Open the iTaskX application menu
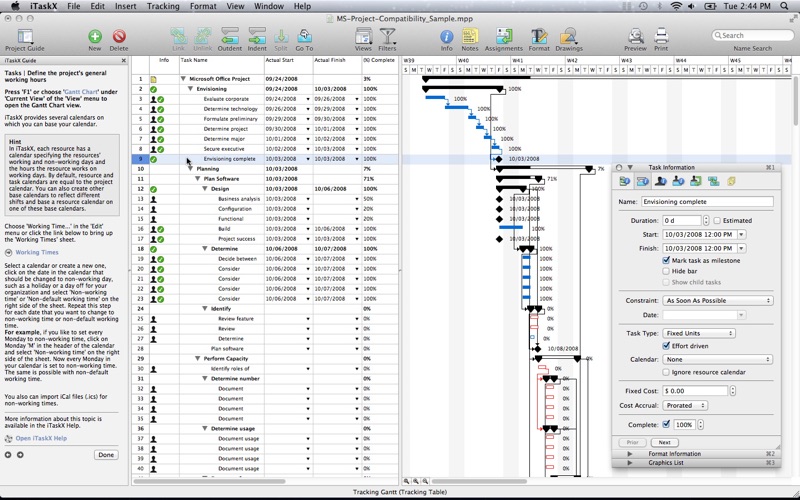The height and width of the screenshot is (500, 800). 43,6
